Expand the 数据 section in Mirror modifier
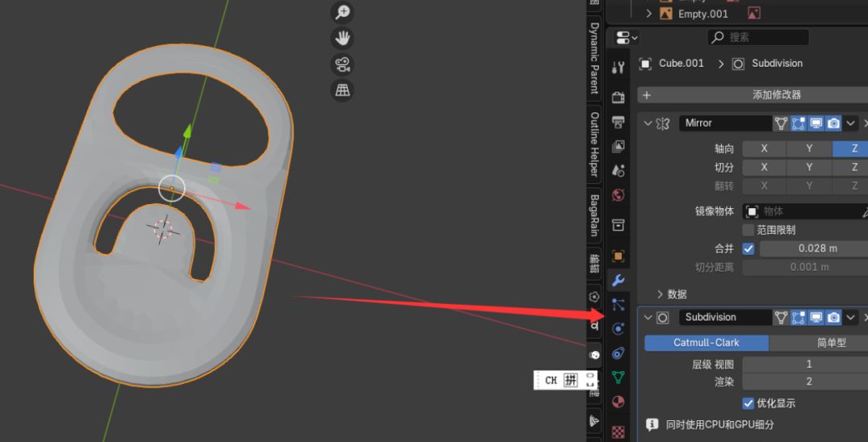The image size is (868, 442). pyautogui.click(x=661, y=294)
